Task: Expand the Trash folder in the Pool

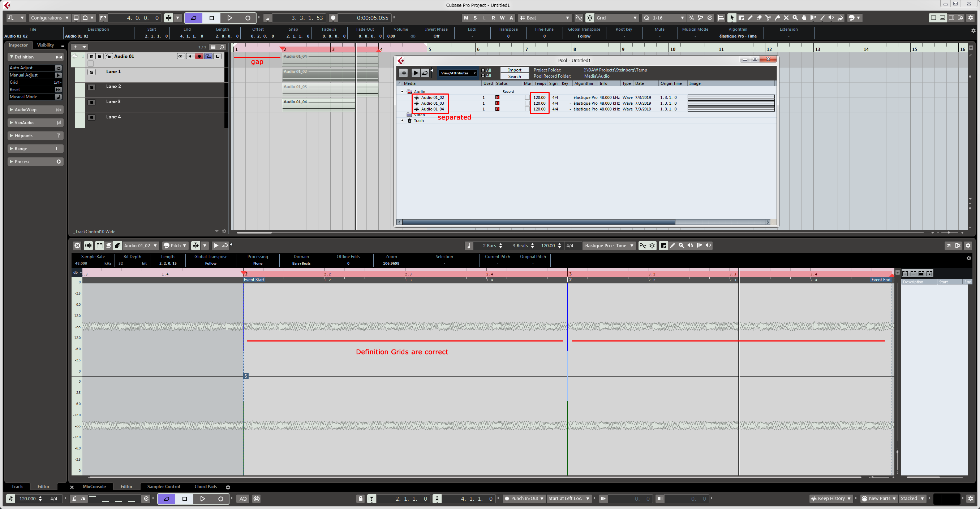Action: coord(402,121)
